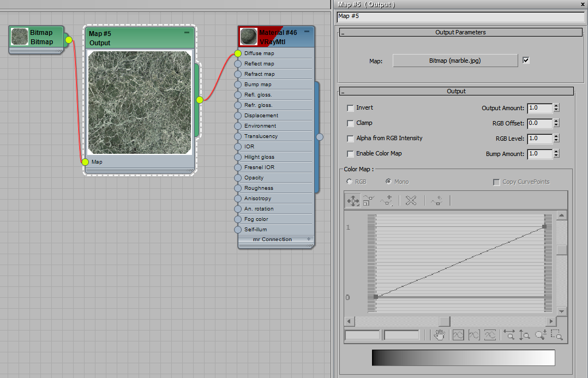
Task: Select the Zoom Region tool
Action: 557,335
